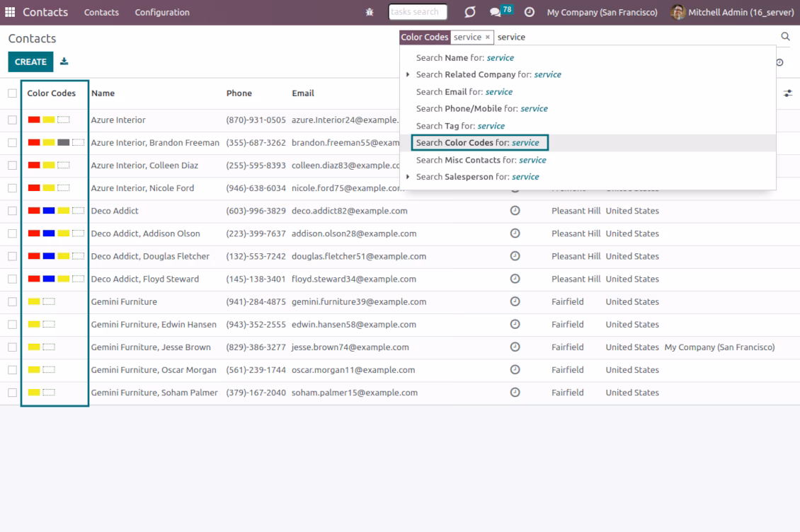Check the Azure Interior row checkbox
The width and height of the screenshot is (800, 532).
click(12, 120)
